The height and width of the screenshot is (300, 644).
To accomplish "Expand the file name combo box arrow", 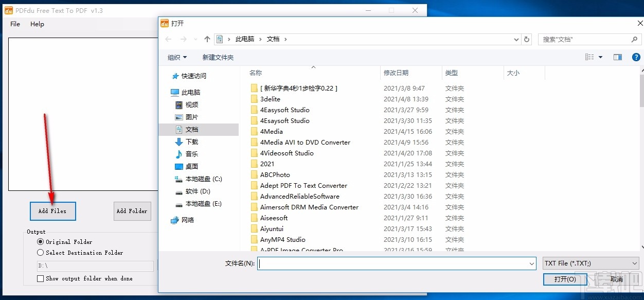I will coord(532,263).
